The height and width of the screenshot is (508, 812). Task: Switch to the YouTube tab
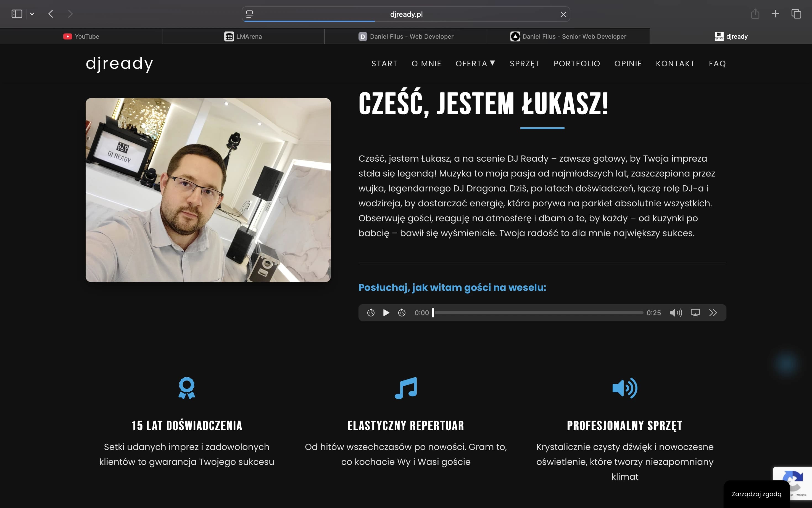point(81,36)
